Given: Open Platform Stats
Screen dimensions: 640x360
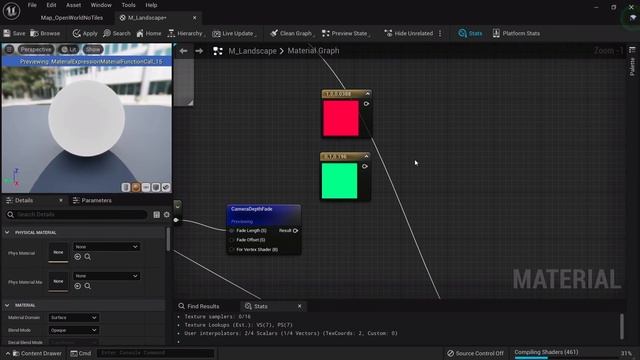Looking at the screenshot, I should 516,33.
